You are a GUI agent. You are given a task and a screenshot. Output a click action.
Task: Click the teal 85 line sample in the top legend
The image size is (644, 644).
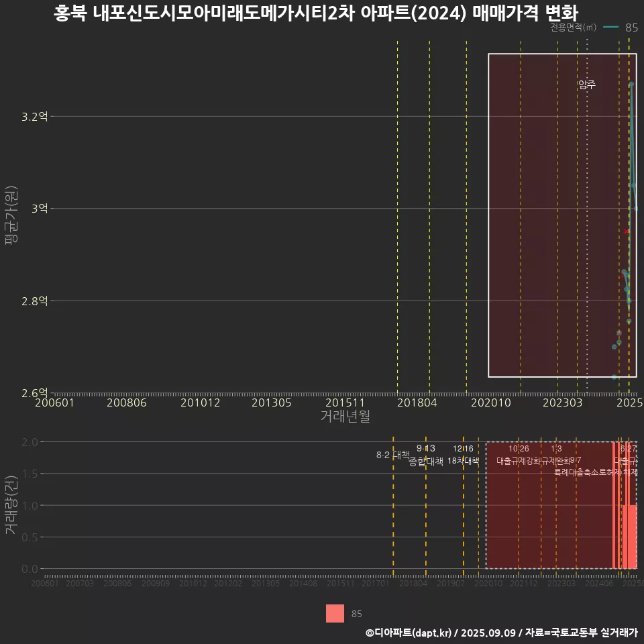[610, 27]
